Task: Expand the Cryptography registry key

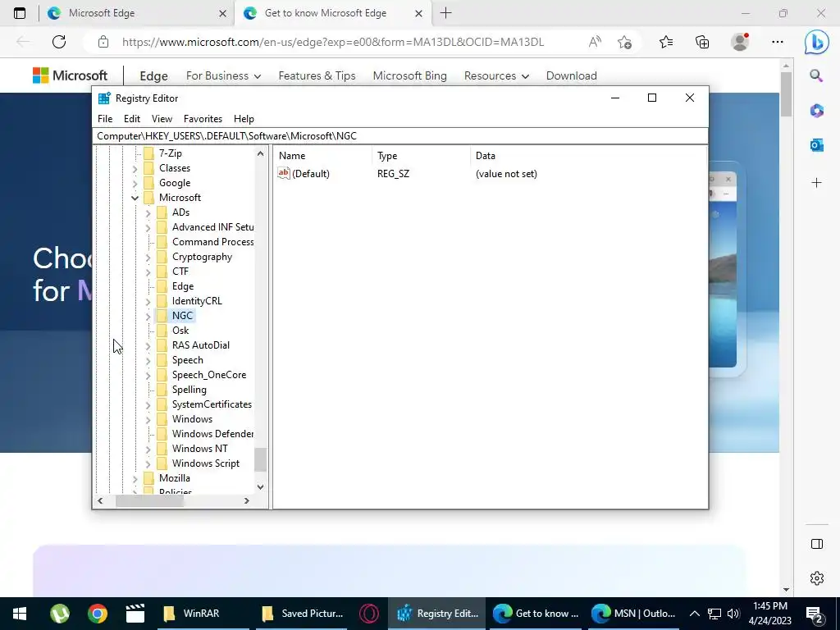Action: (148, 258)
